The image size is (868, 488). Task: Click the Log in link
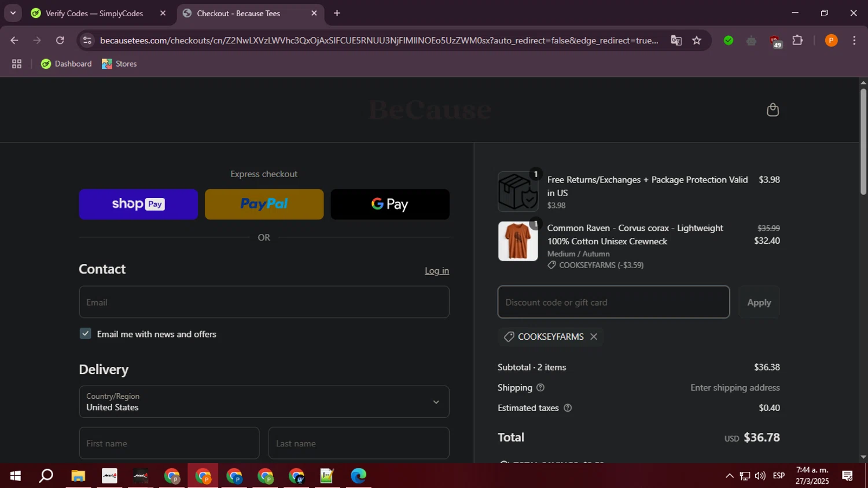coord(437,271)
